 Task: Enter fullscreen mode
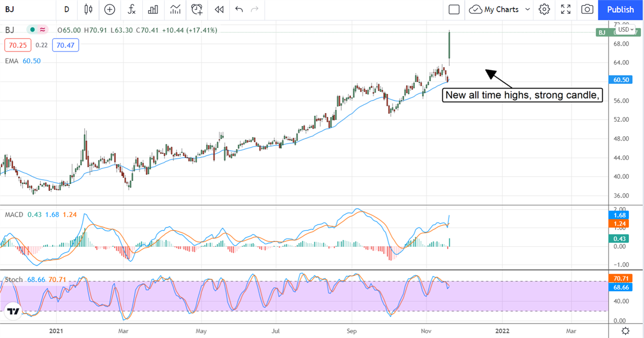coord(566,9)
